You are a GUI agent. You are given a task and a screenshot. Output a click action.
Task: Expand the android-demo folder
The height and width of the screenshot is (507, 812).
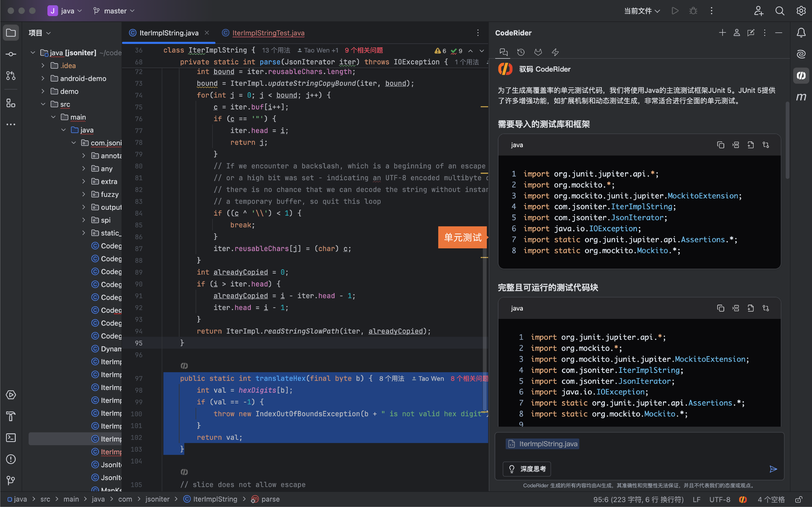coord(43,78)
